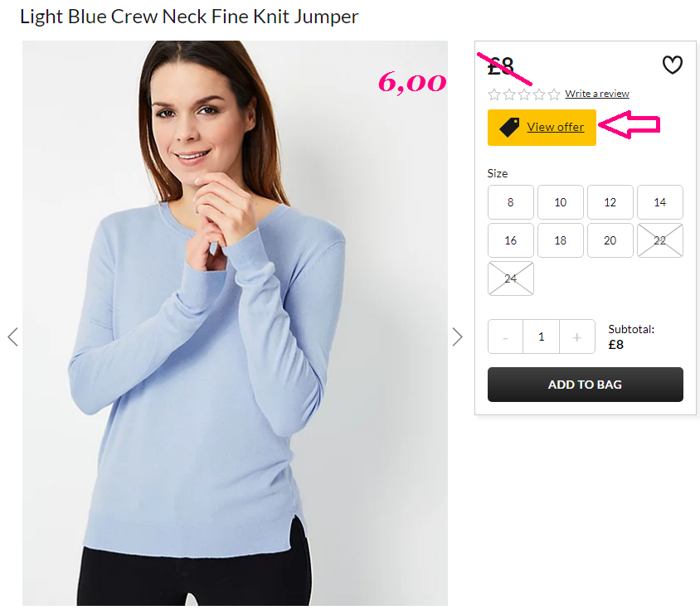Screen dimensions: 700x610
Task: Rate product with the third star
Action: pyautogui.click(x=524, y=94)
